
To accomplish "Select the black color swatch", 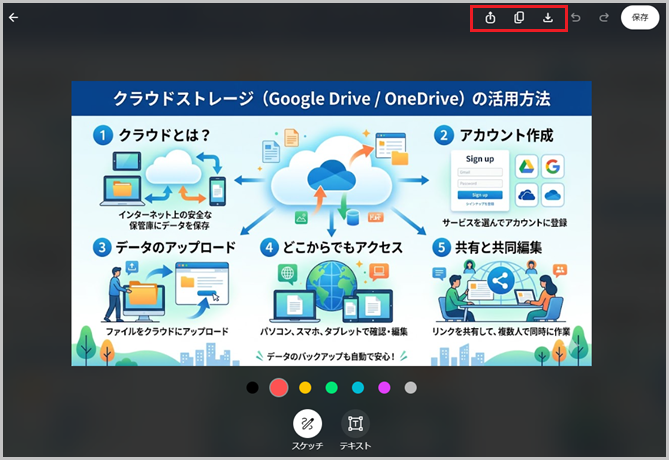I will click(x=253, y=387).
